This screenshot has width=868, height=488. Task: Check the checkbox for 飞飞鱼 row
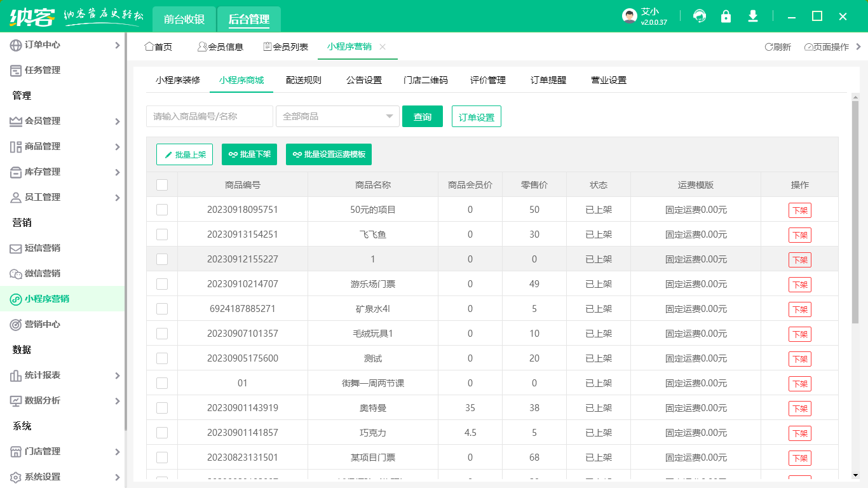pyautogui.click(x=161, y=234)
